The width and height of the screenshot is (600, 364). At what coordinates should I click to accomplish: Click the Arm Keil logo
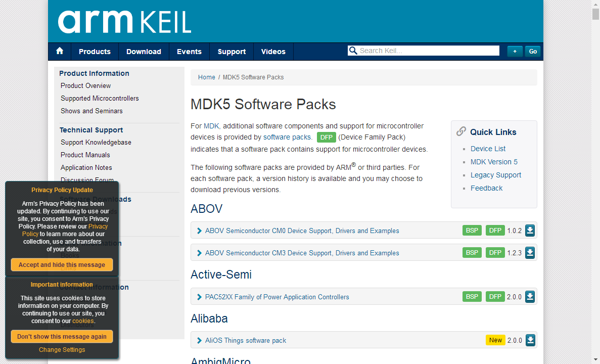(x=124, y=22)
